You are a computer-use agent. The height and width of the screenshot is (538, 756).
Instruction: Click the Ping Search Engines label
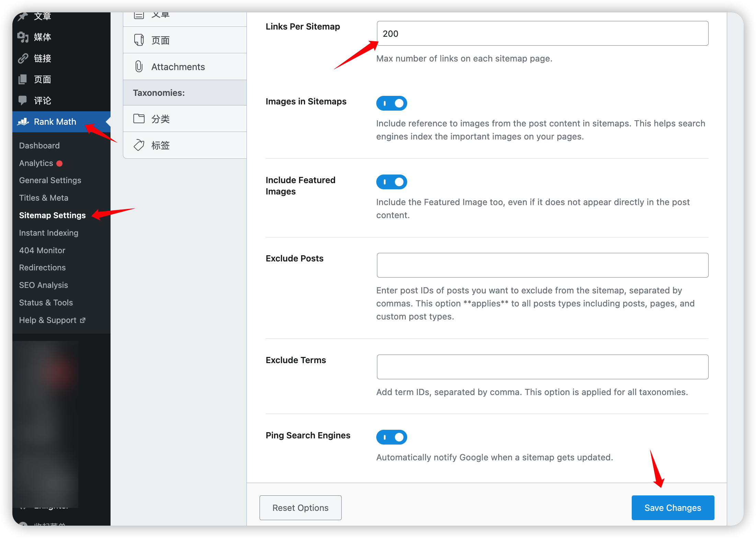(x=308, y=435)
